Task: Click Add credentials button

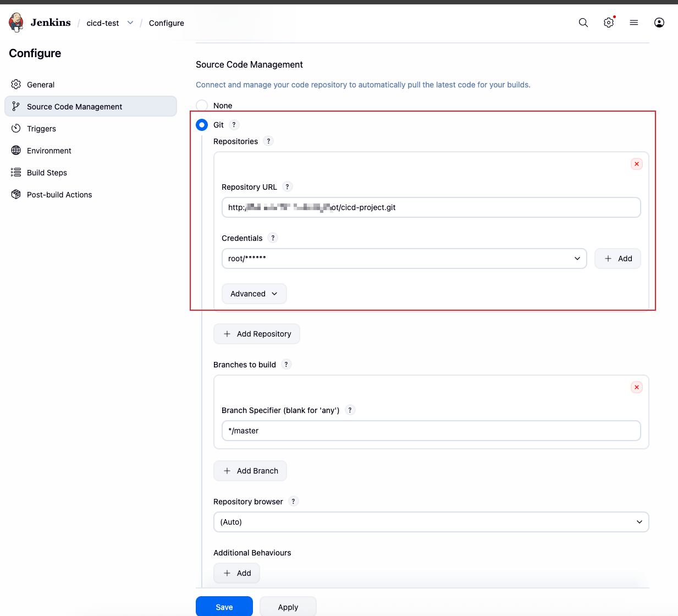Action: pos(618,258)
